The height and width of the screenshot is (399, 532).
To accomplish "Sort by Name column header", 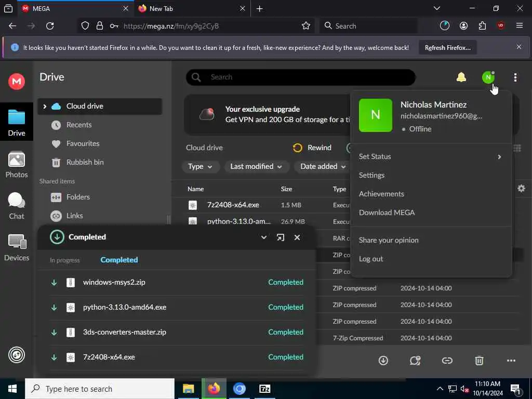I will [195, 189].
